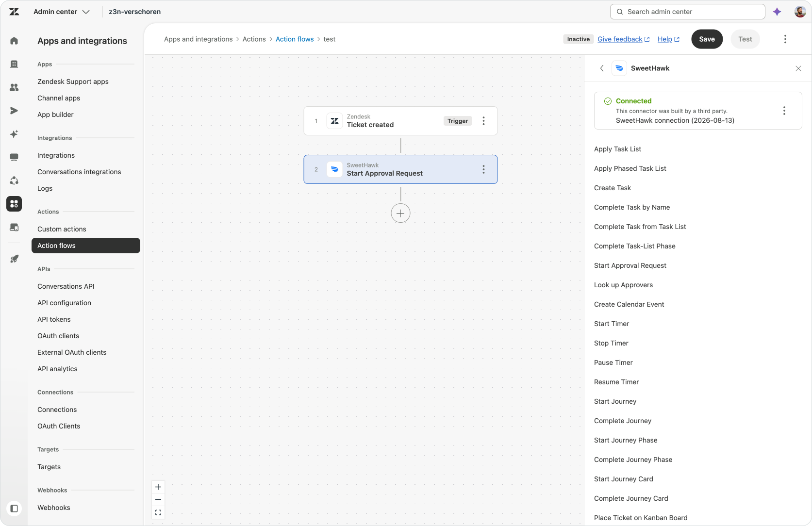
Task: Open the Workspaces monitor icon in rail
Action: [14, 157]
